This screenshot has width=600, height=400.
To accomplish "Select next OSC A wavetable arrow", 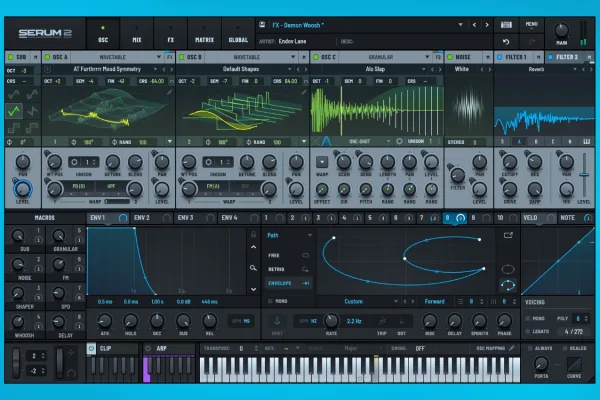I will (171, 69).
